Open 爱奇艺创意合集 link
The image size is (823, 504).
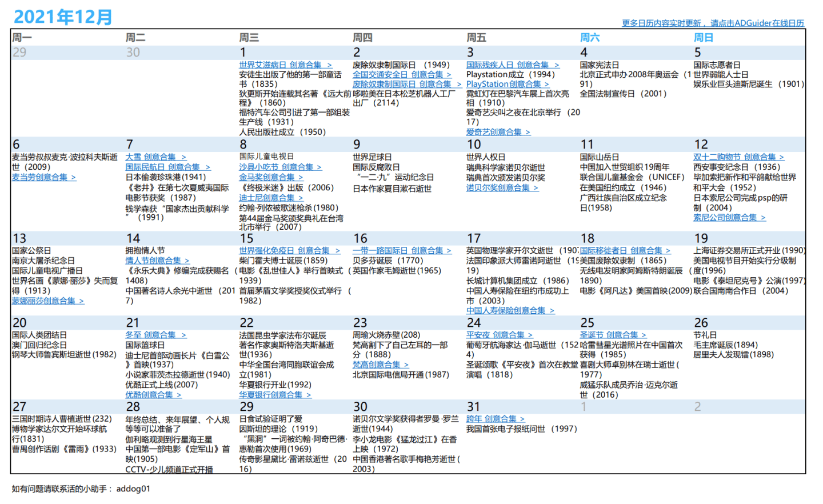coord(498,131)
